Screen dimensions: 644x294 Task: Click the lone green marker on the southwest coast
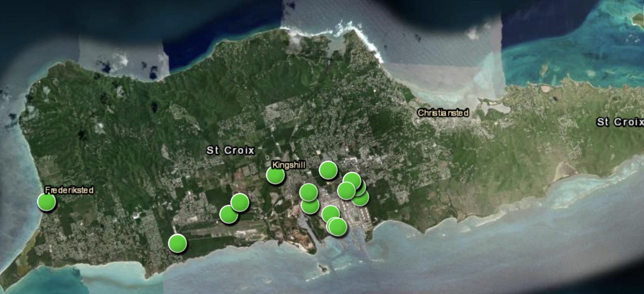(x=177, y=243)
